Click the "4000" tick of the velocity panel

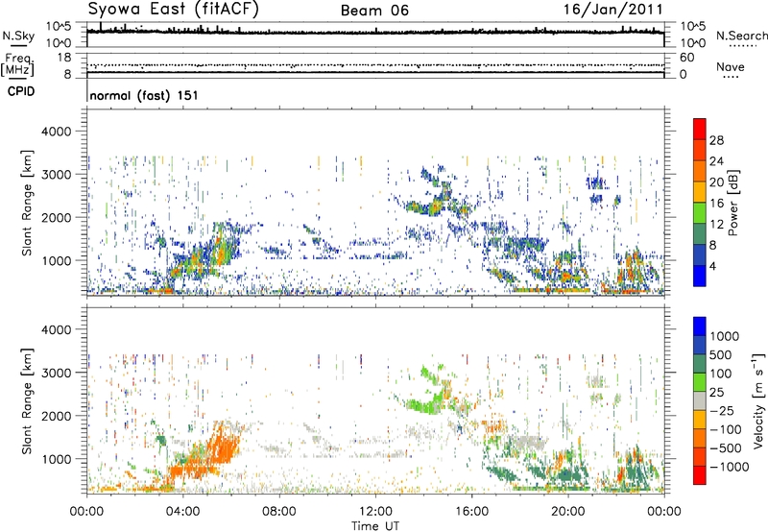[57, 329]
